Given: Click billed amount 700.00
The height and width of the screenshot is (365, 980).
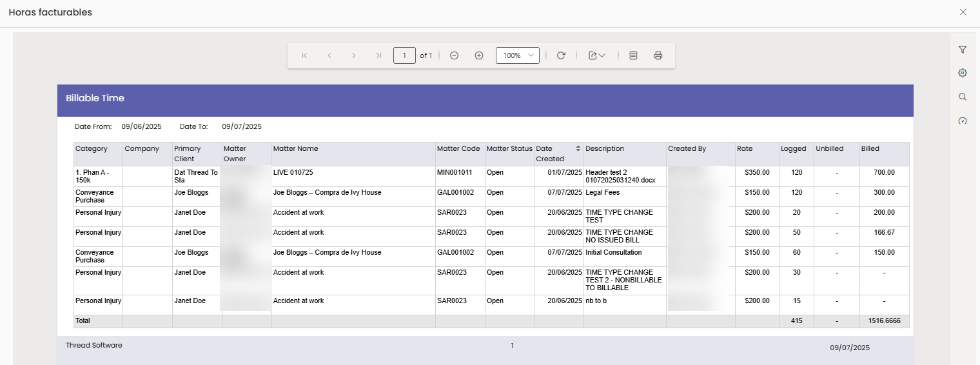Looking at the screenshot, I should click(x=884, y=173).
